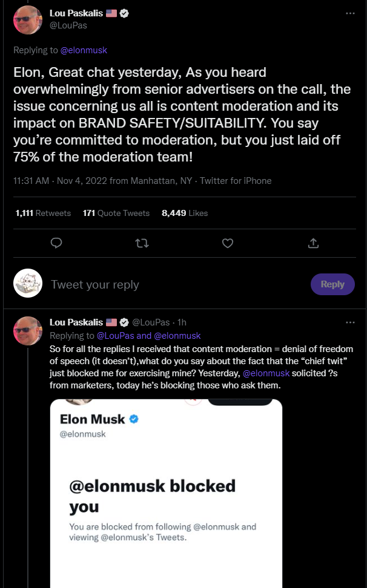This screenshot has height=588, width=367.
Task: Click Lou Paskalis's profile picture at top
Action: tap(28, 20)
